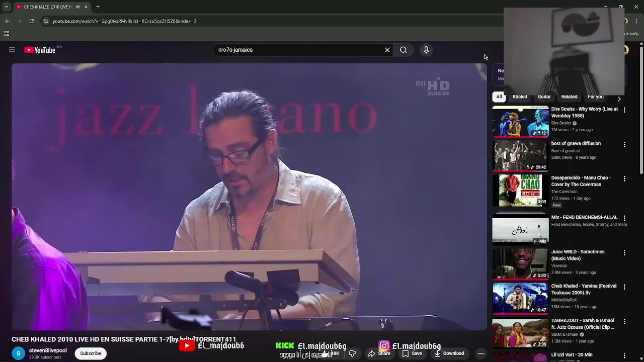644x362 pixels.
Task: Open options for Mix FEHD BENCHEMSI-ALLAL
Action: pyautogui.click(x=624, y=218)
